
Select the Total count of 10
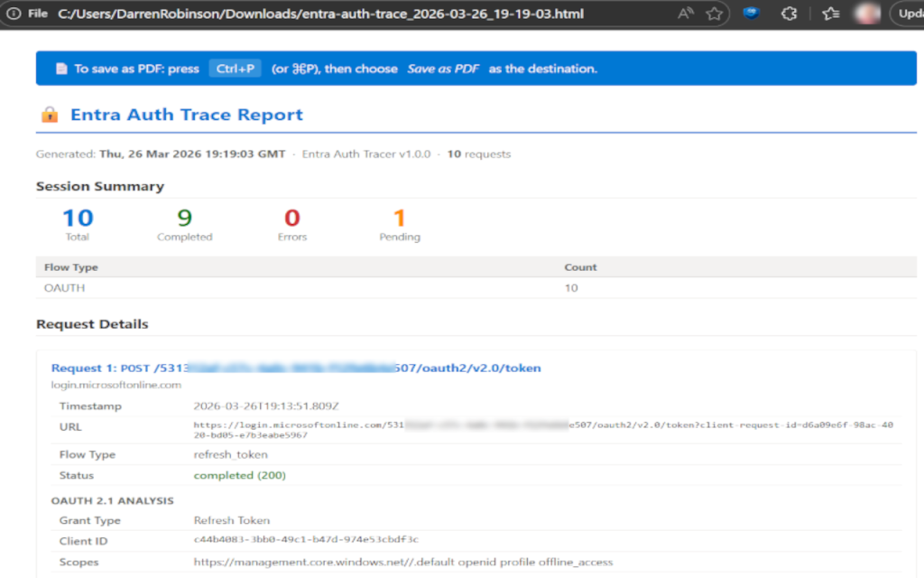click(x=78, y=218)
